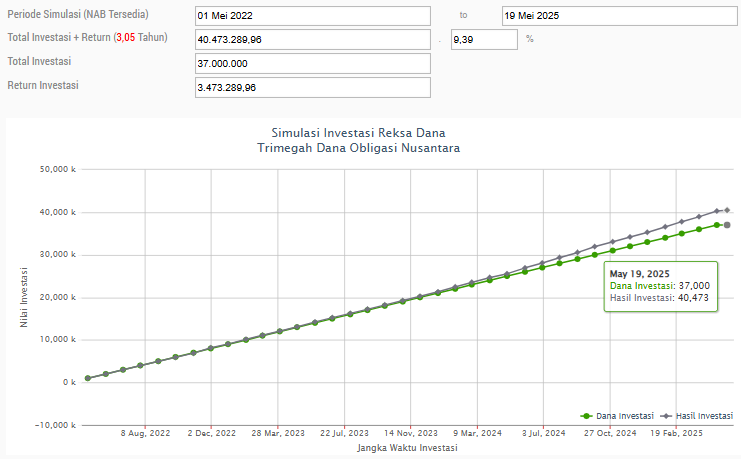
Task: Click the chart title Simulasi Investasi Reksa Dana
Action: 358,132
